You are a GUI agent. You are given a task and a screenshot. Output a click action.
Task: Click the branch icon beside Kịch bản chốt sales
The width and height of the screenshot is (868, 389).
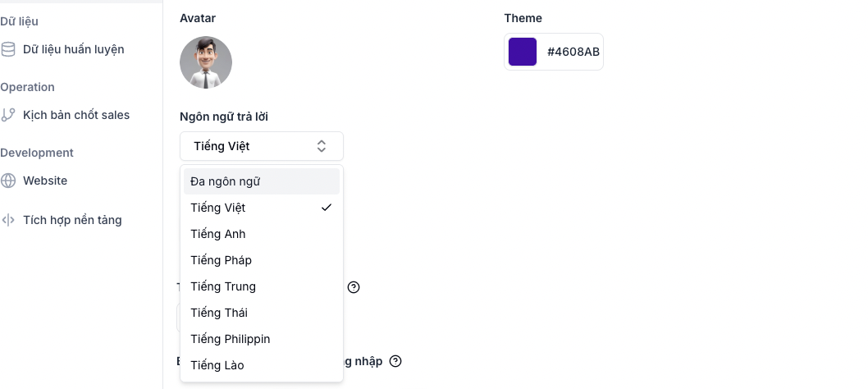[8, 115]
